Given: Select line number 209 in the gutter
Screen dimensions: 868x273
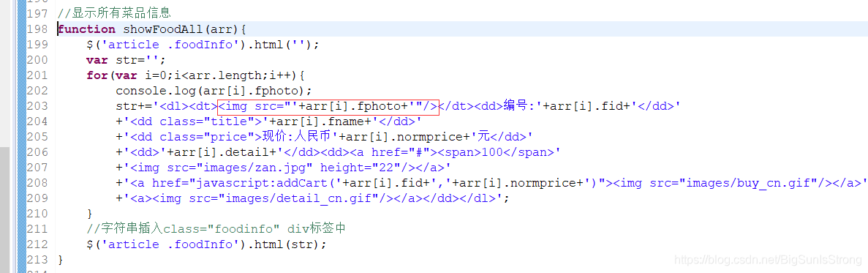Looking at the screenshot, I should coord(37,198).
